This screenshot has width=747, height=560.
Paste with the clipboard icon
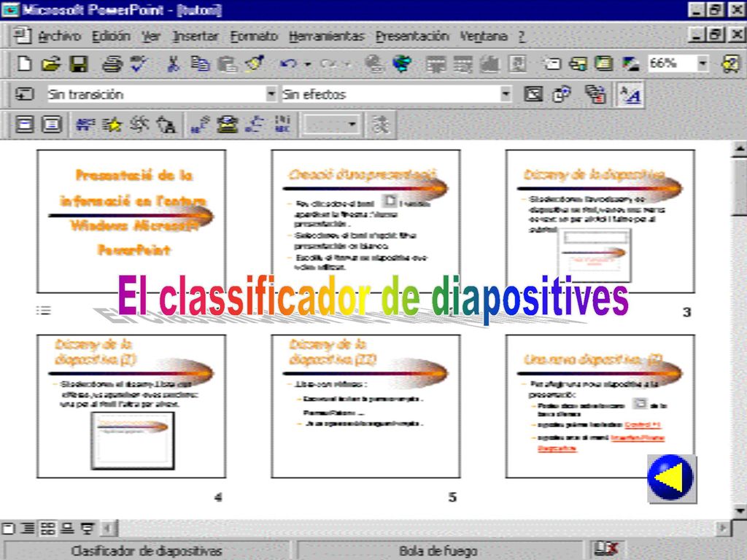coord(228,63)
